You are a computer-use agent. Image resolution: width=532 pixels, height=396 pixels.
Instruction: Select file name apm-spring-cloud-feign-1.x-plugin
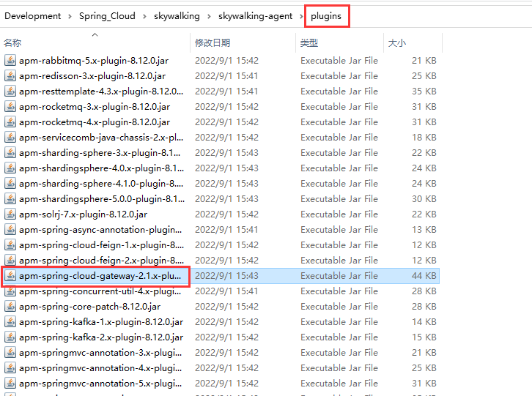tap(101, 244)
